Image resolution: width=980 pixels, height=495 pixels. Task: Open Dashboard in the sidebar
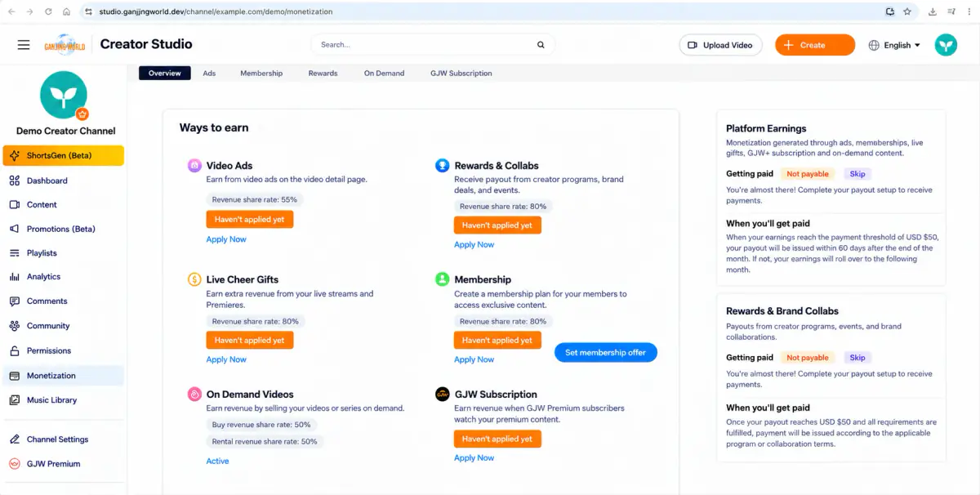coord(64,181)
